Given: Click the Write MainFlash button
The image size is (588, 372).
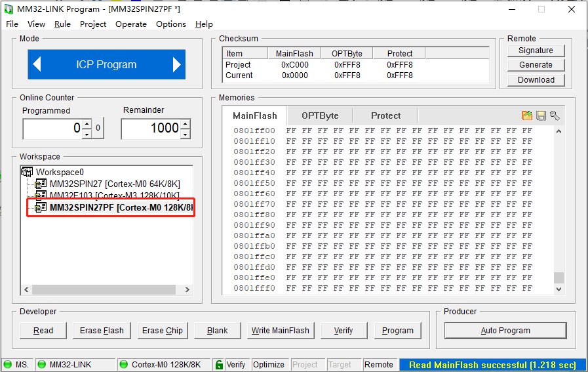Looking at the screenshot, I should [281, 330].
